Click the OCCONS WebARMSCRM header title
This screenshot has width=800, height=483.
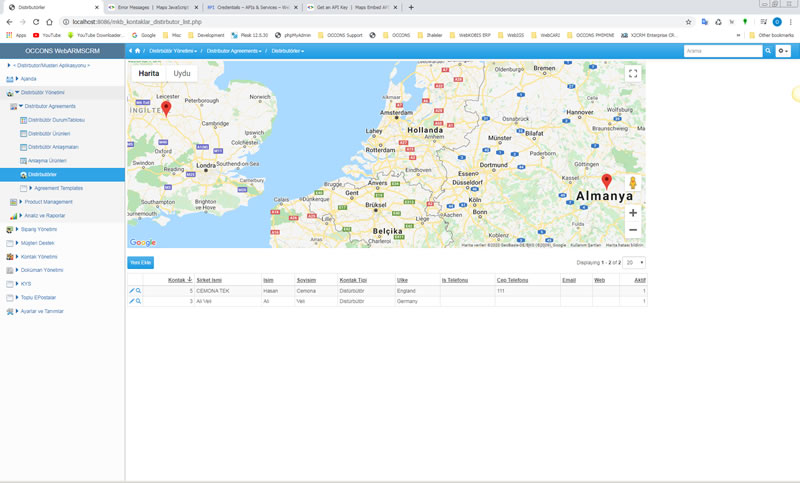(62, 50)
